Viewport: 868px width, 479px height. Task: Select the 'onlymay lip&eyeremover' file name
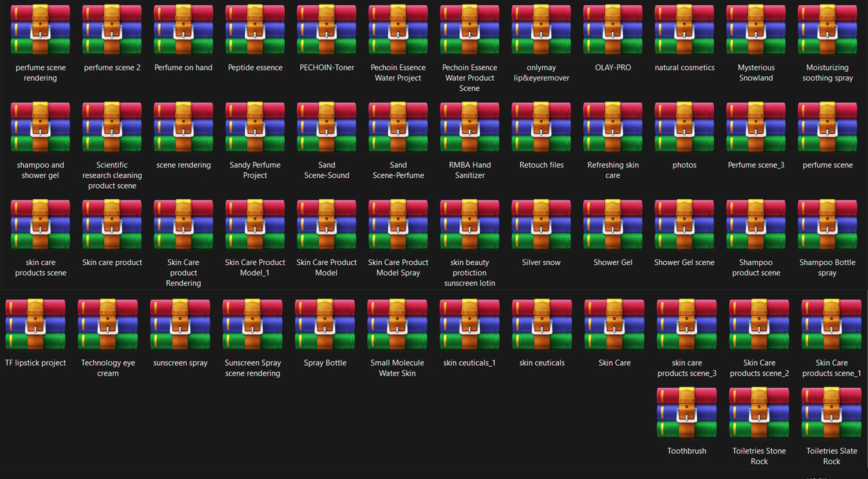542,73
